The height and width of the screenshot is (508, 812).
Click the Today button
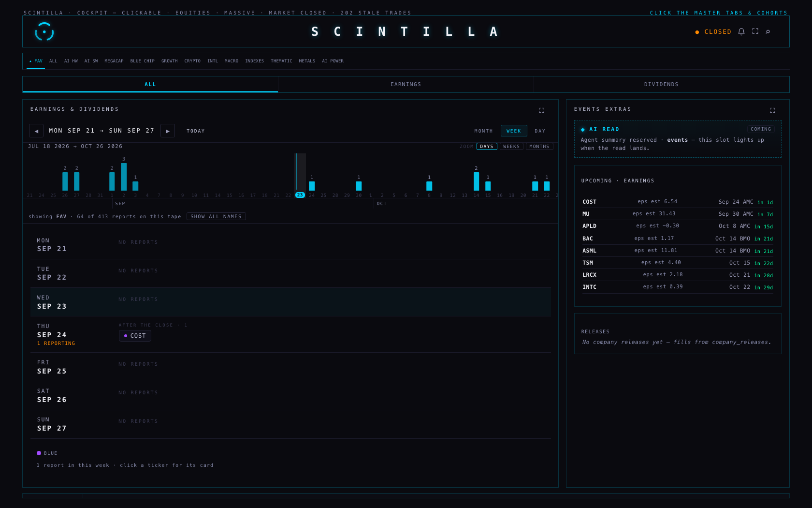point(196,131)
